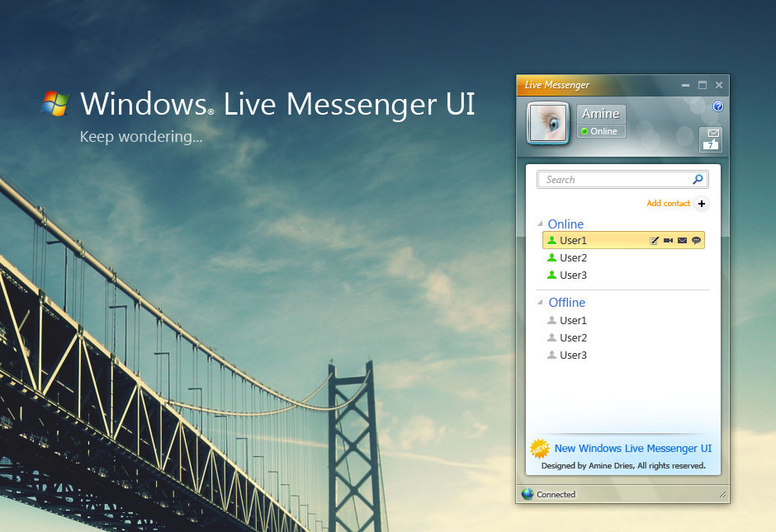Screen dimensions: 776x532
Task: Open the blue help question mark icon
Action: 718,106
